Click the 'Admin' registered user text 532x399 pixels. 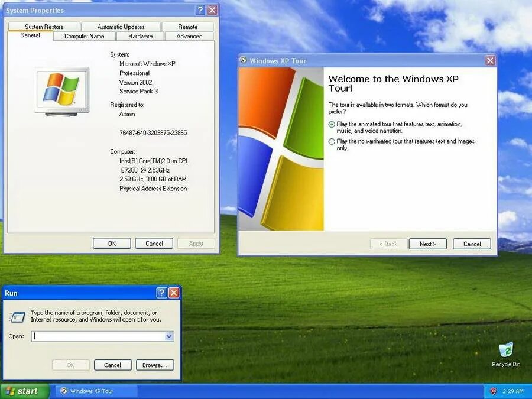tap(127, 114)
